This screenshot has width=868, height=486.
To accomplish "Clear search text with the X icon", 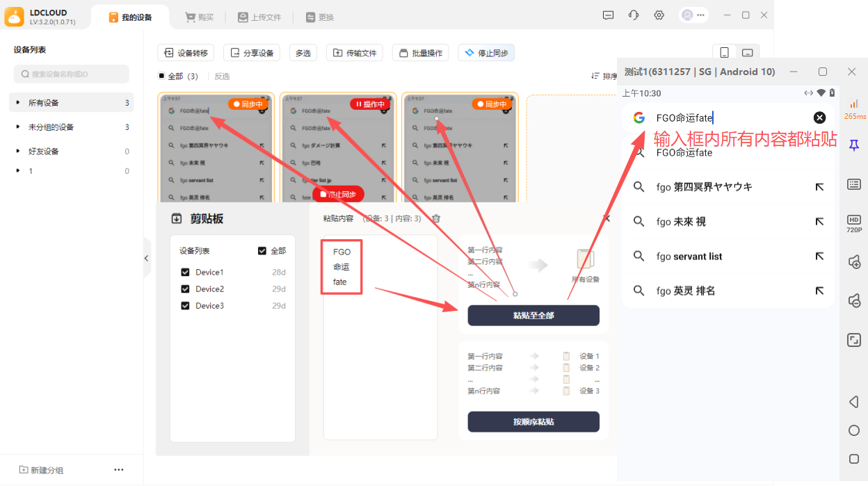I will coord(820,118).
